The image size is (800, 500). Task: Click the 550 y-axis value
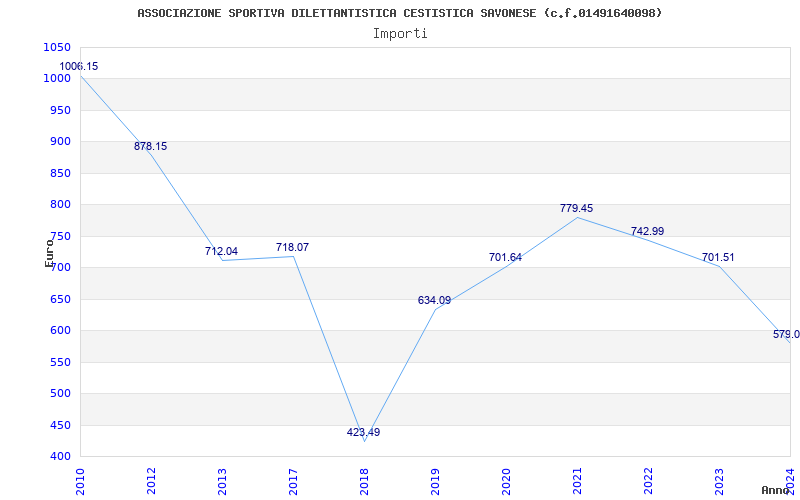click(60, 362)
